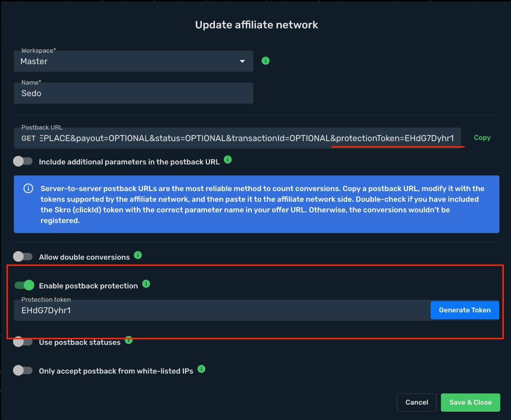Open the Workspace dropdown showing Master
The width and height of the screenshot is (511, 420).
click(134, 61)
